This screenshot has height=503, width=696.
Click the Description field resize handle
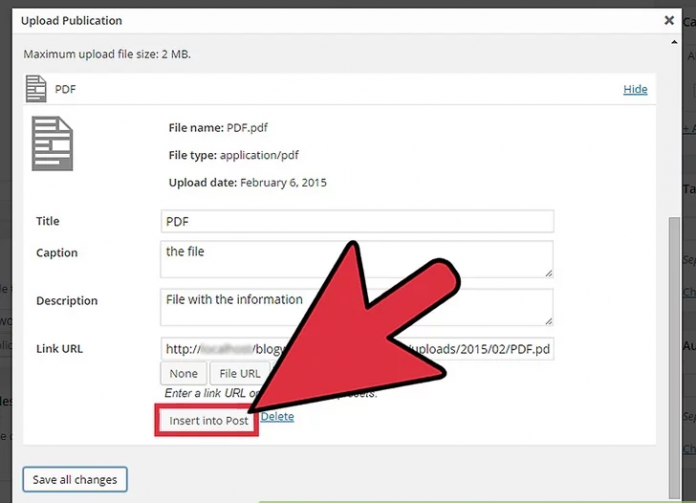pyautogui.click(x=548, y=321)
